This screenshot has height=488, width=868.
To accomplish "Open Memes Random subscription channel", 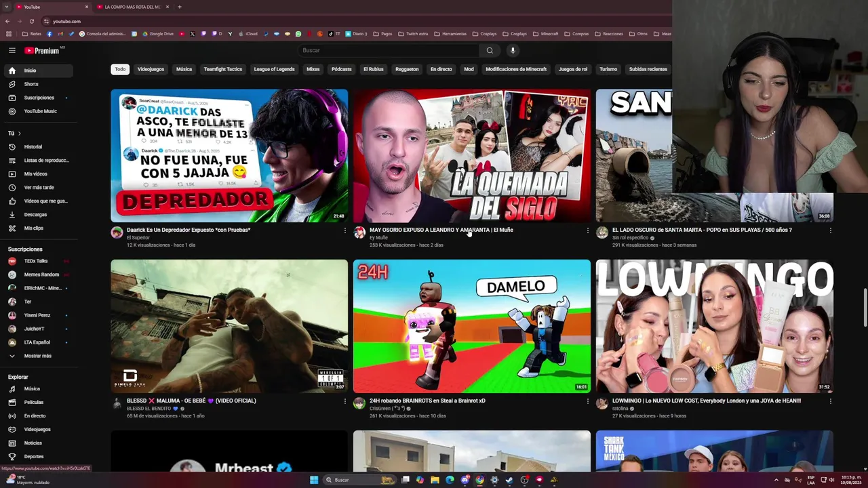I will pos(38,274).
